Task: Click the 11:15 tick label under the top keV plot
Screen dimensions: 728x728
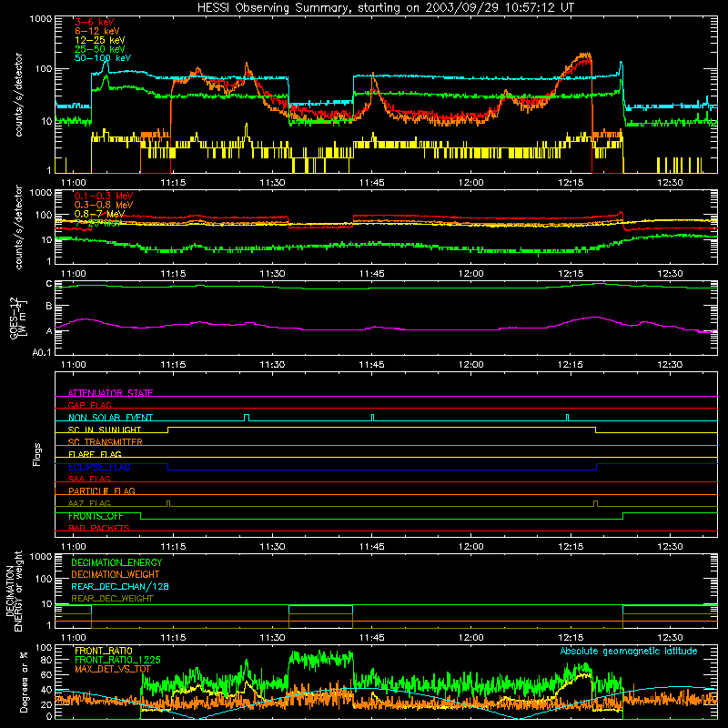Action: (x=173, y=183)
